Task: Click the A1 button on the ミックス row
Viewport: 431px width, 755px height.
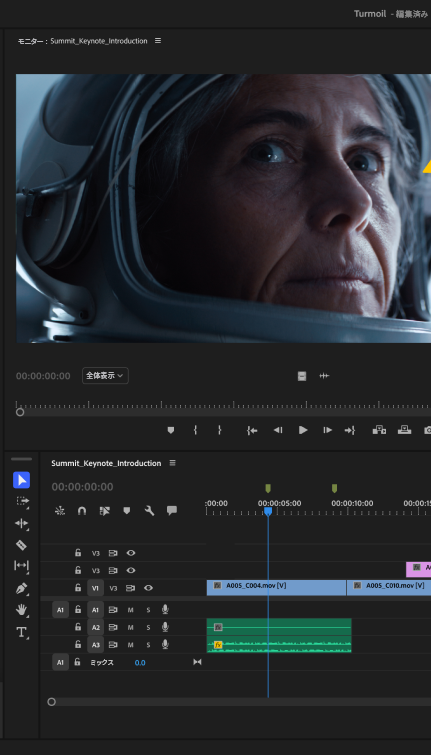Action: (x=60, y=662)
